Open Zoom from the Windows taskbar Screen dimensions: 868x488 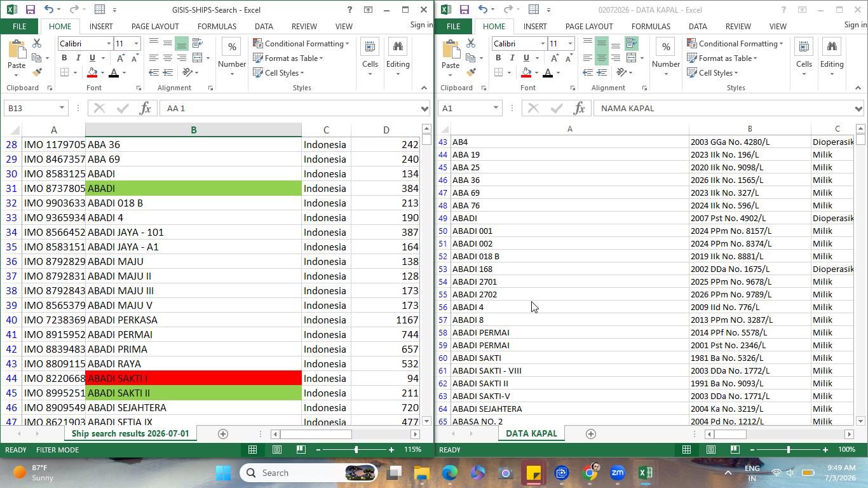[617, 473]
